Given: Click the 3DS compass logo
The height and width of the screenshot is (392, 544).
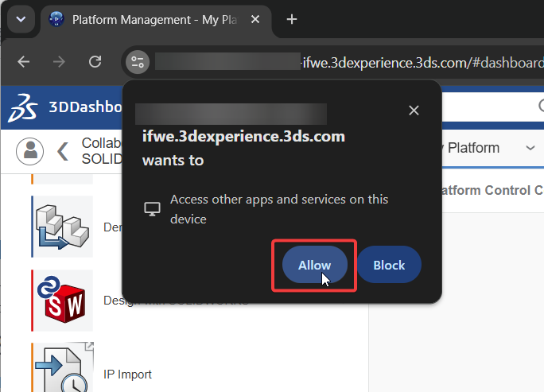Looking at the screenshot, I should point(23,107).
